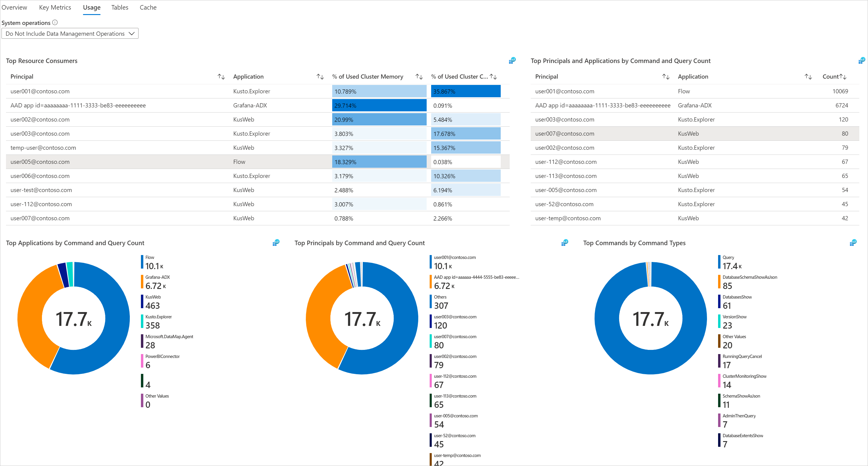The height and width of the screenshot is (466, 868).
Task: Open metrics icon beside Top Resource Consumers
Action: coord(512,61)
